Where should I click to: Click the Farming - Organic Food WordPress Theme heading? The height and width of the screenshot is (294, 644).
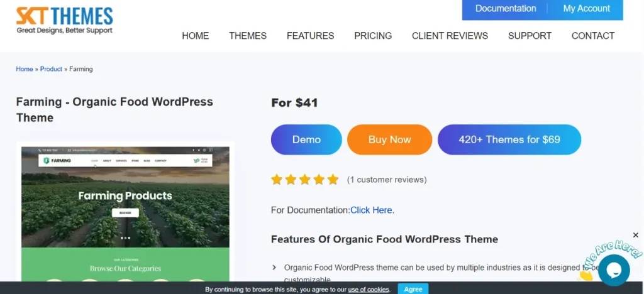click(x=114, y=109)
